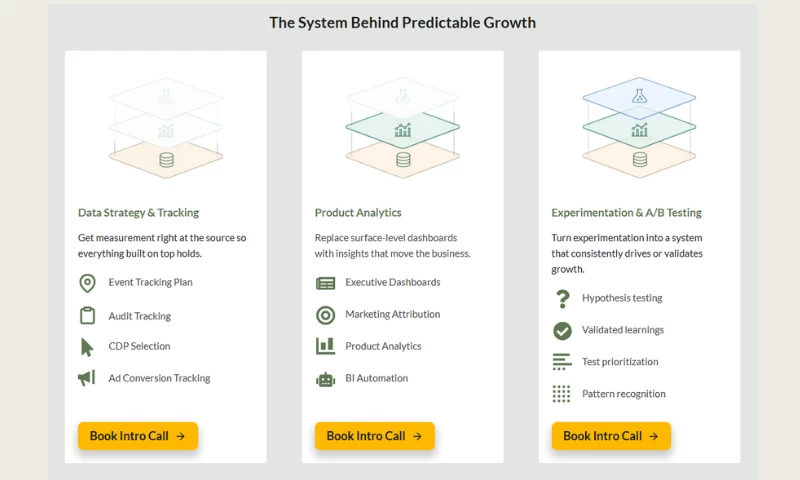Click the question mark icon for Hypothesis testing
The image size is (800, 480).
(562, 299)
